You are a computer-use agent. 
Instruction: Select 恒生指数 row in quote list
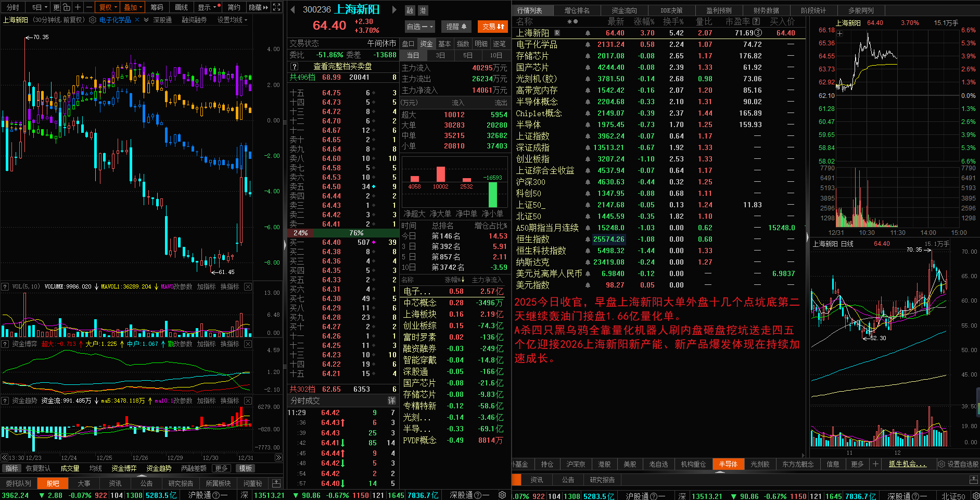659,239
